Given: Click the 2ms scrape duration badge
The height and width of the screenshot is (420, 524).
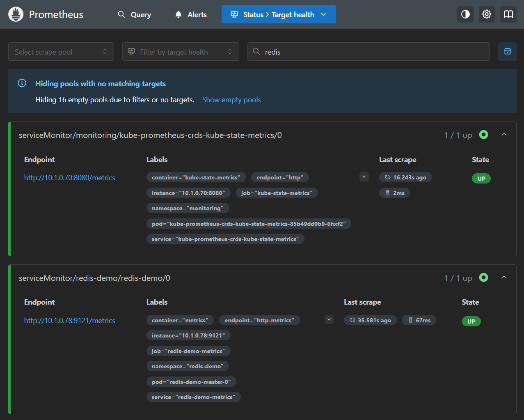Looking at the screenshot, I should tap(394, 193).
